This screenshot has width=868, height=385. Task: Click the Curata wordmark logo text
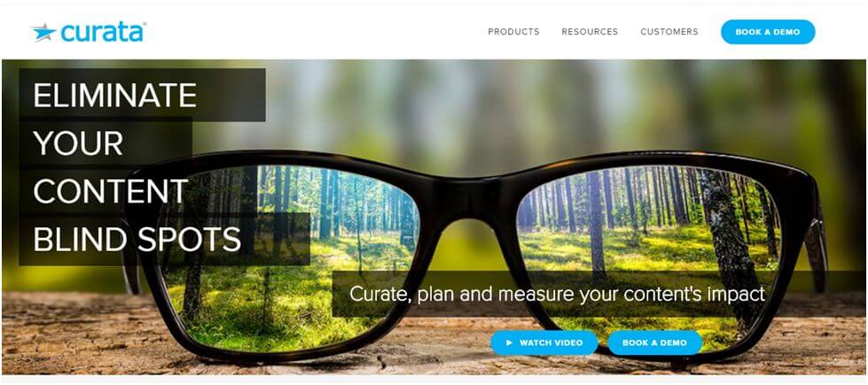103,33
